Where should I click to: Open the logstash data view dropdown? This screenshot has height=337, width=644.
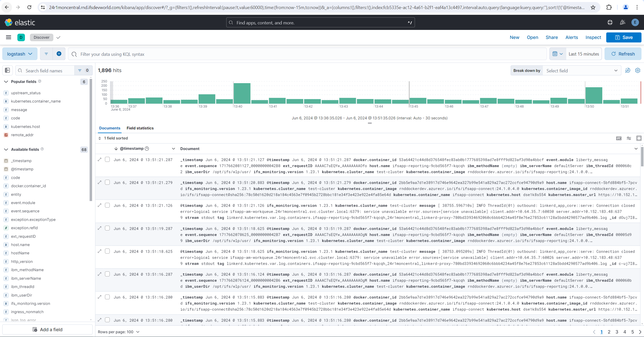(x=20, y=54)
